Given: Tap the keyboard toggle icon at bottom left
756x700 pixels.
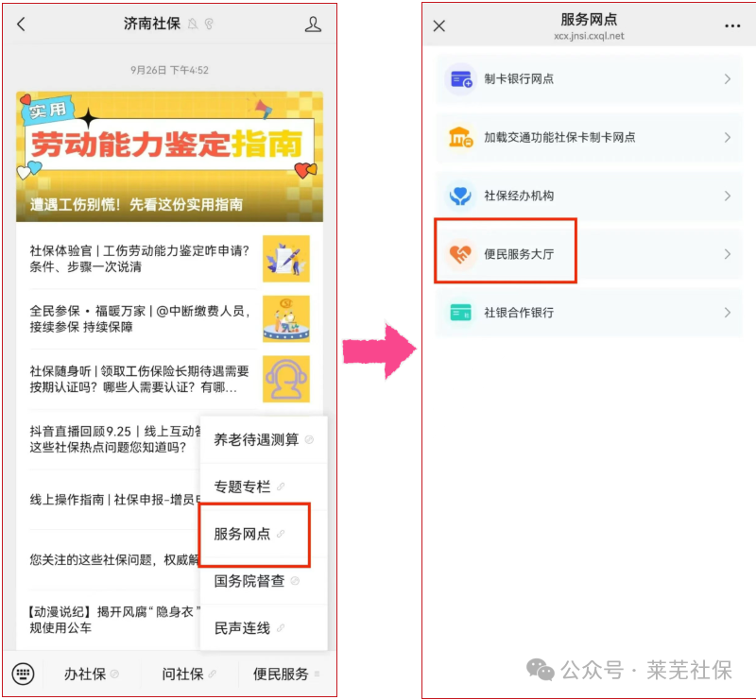Looking at the screenshot, I should [x=24, y=674].
